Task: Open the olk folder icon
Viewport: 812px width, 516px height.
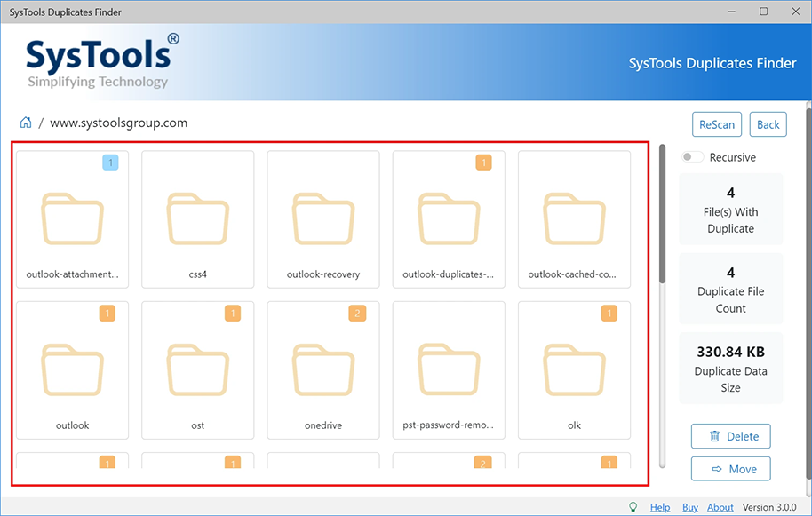Action: 574,369
